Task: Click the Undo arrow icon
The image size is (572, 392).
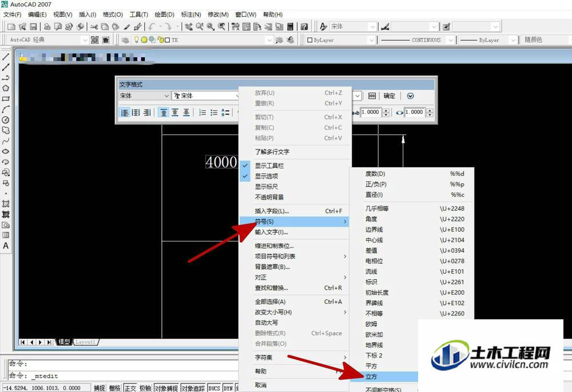Action: (152, 27)
